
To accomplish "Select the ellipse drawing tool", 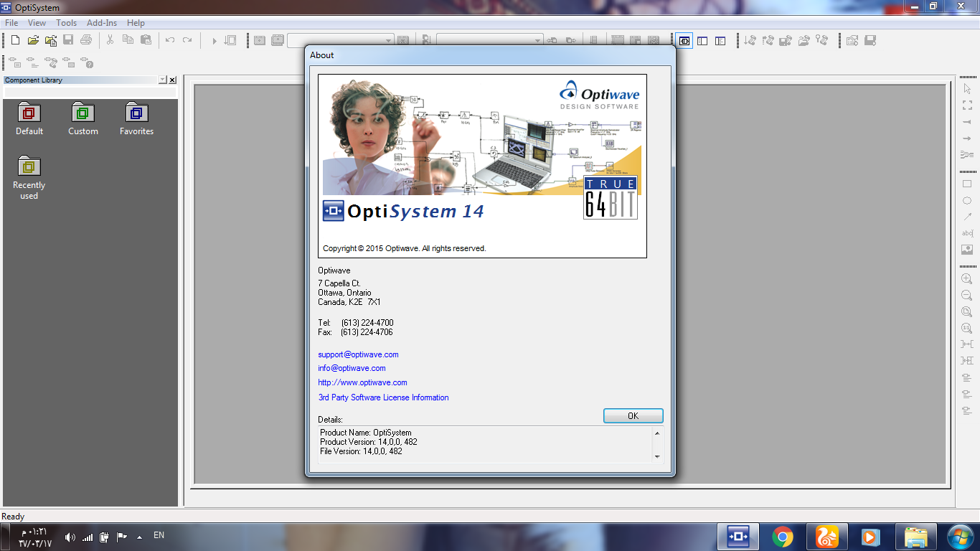I will click(967, 200).
